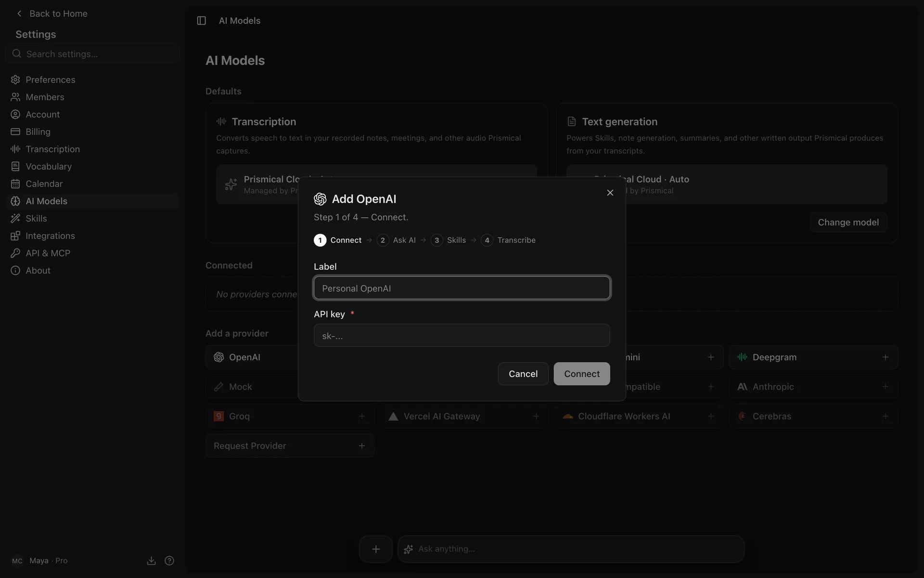
Task: Select step 2 Ask AI in wizard
Action: pyautogui.click(x=396, y=240)
